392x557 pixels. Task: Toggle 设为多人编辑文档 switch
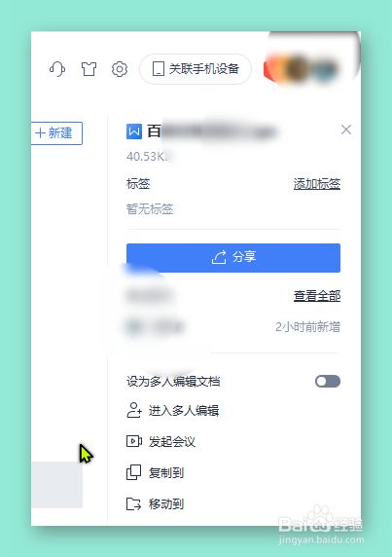click(x=328, y=381)
